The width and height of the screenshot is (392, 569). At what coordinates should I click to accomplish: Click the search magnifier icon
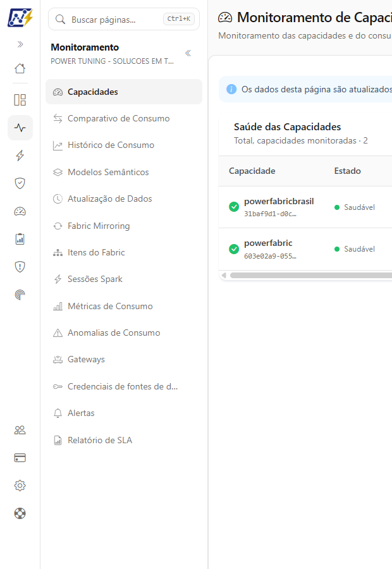(60, 19)
